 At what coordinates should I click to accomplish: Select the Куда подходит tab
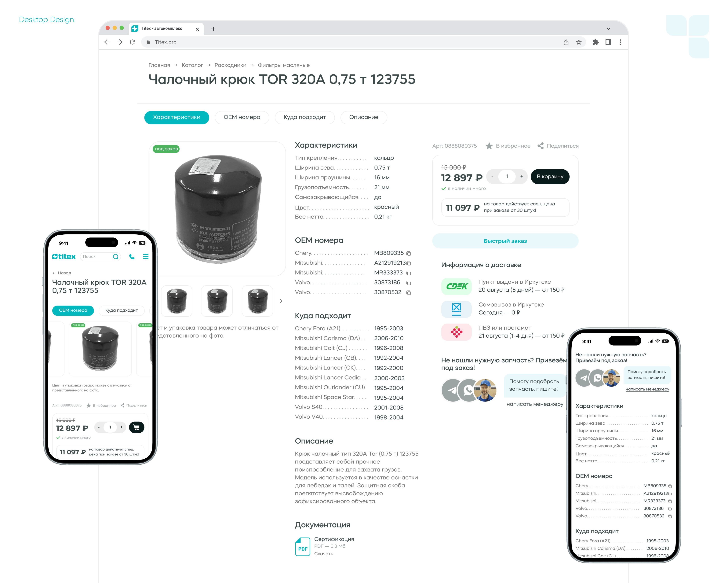305,118
